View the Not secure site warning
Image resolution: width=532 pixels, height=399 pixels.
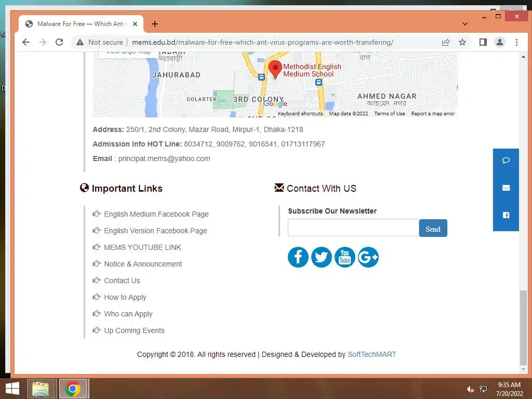100,42
